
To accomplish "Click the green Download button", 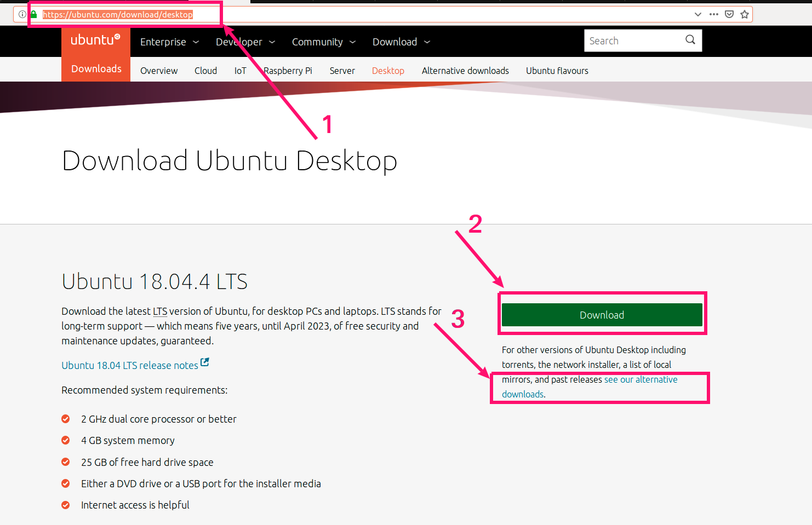I will [x=602, y=315].
